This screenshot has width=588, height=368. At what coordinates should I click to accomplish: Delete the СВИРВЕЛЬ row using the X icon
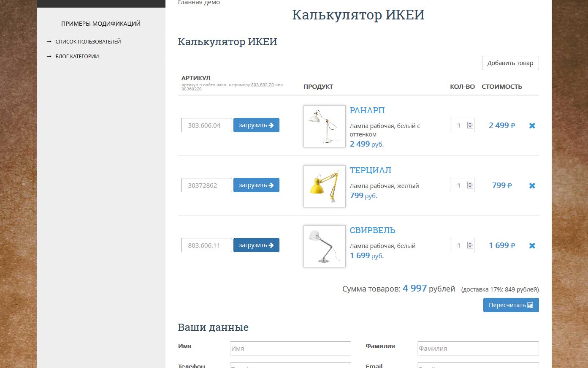[532, 245]
